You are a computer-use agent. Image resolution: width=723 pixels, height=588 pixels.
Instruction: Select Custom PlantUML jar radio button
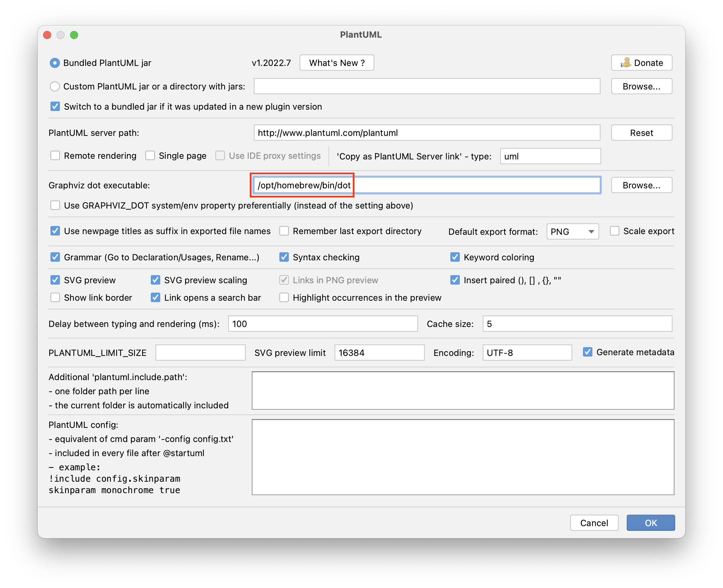click(x=55, y=86)
